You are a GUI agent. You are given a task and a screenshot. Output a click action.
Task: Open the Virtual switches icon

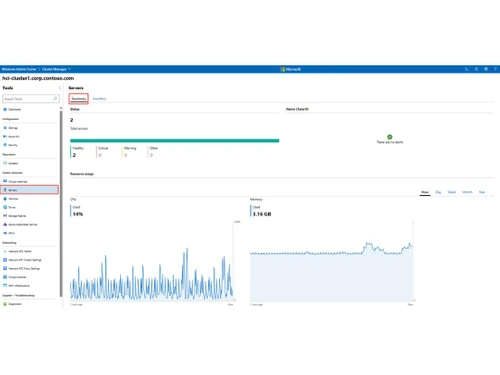coord(5,277)
